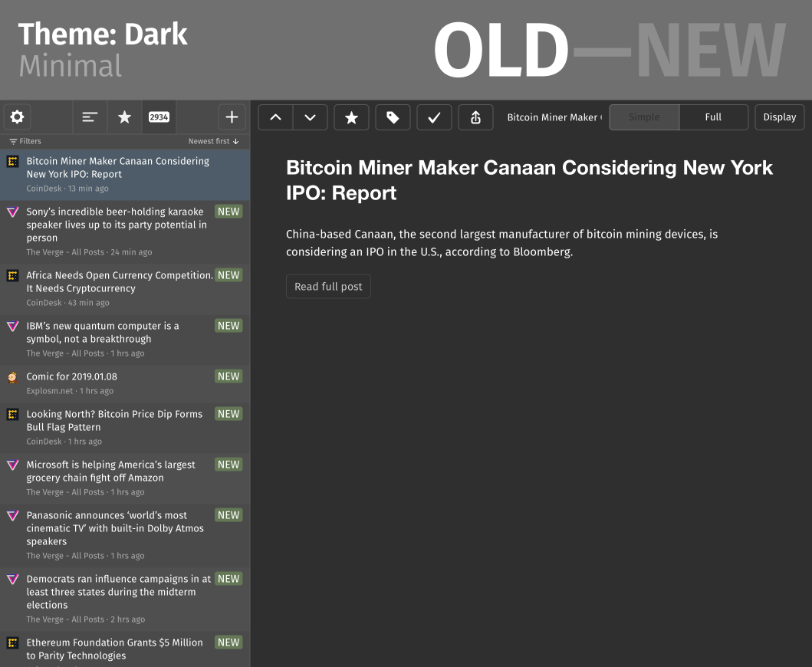Click NEW badge on Democrats article

pyautogui.click(x=228, y=579)
